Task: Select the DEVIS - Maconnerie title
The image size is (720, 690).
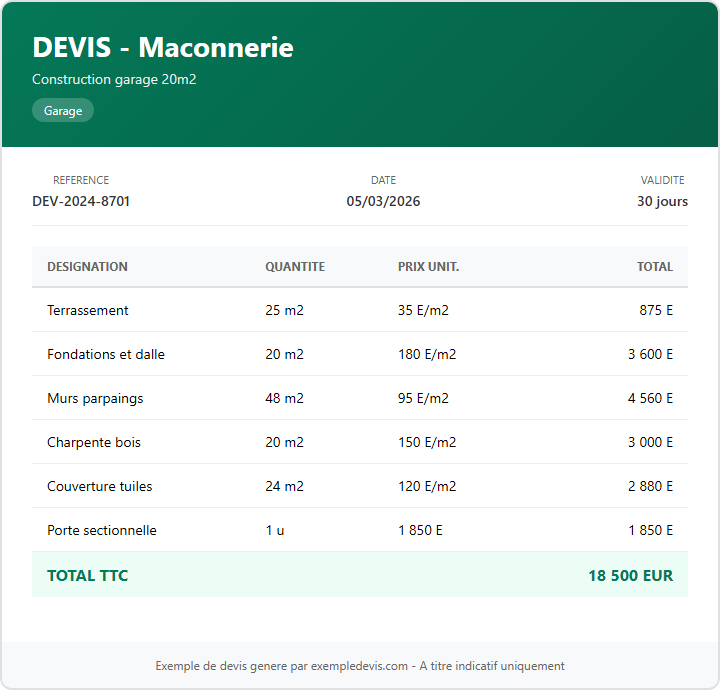Action: [x=163, y=47]
